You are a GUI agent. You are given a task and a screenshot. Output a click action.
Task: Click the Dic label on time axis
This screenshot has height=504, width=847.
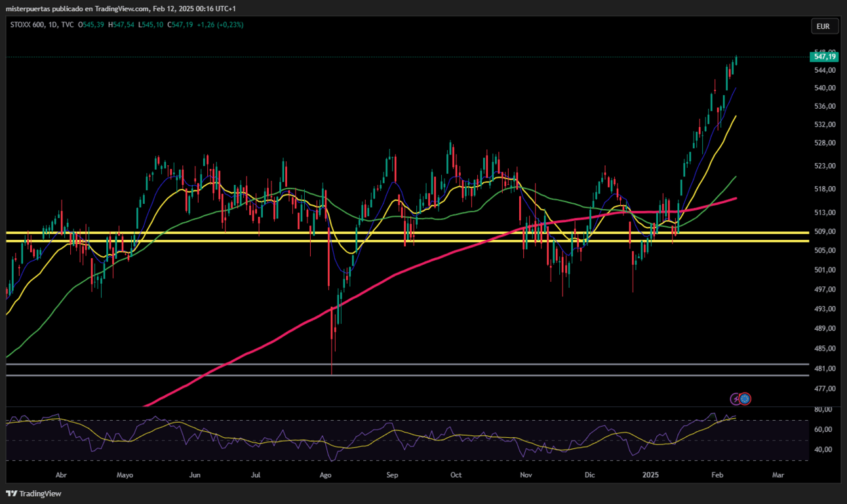(589, 475)
